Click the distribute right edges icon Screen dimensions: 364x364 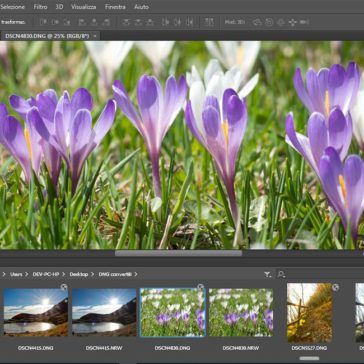(x=190, y=22)
